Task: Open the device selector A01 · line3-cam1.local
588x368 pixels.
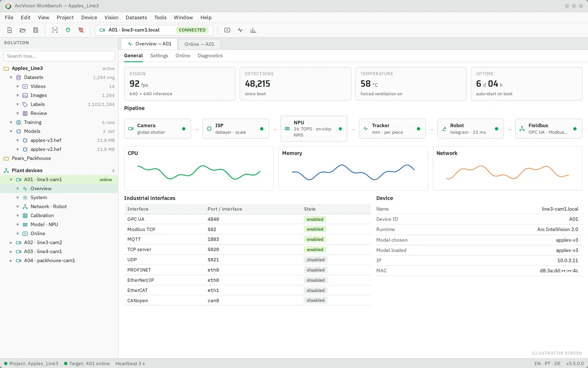Action: point(154,30)
